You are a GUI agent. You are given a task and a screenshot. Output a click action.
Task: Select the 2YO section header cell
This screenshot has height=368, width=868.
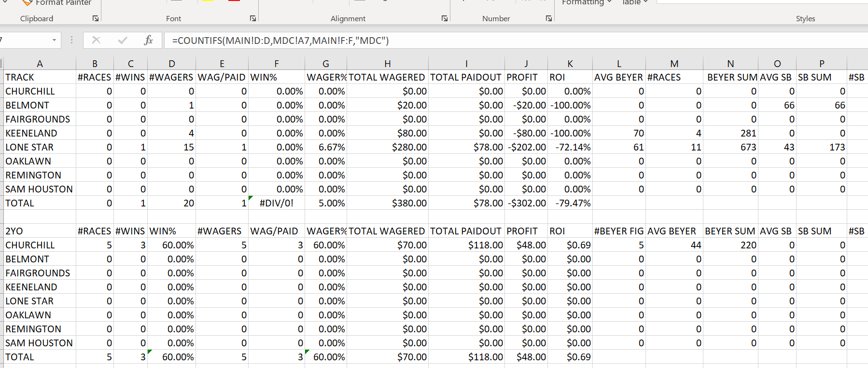tap(40, 231)
